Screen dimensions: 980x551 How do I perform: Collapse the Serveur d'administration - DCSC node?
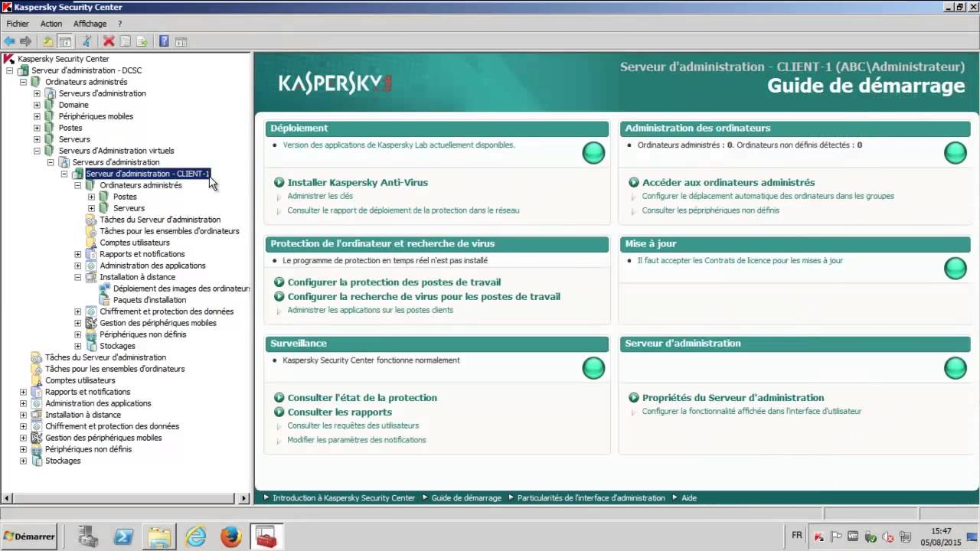(9, 70)
